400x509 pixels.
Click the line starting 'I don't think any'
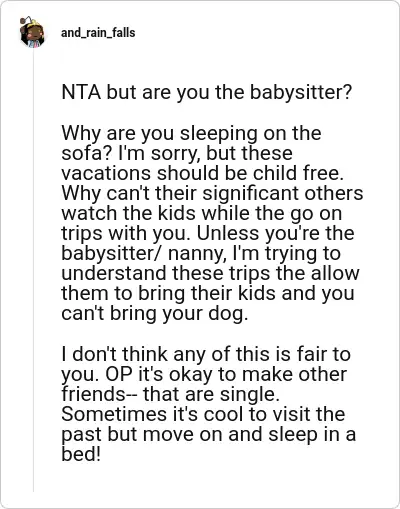(x=206, y=354)
